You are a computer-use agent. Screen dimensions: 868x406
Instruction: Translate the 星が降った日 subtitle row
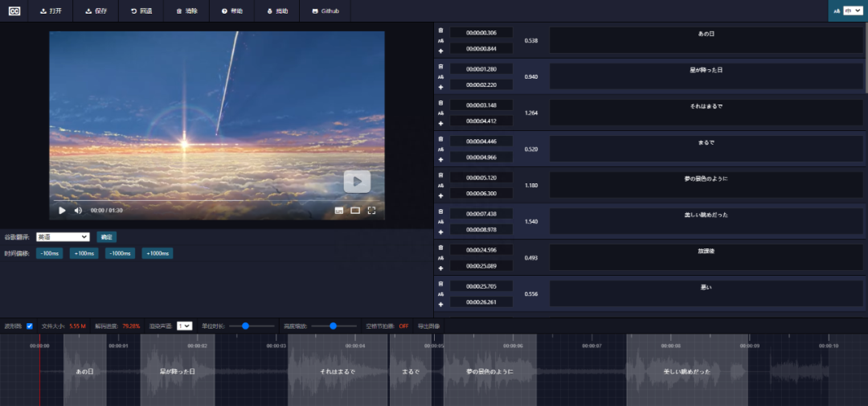pos(440,77)
